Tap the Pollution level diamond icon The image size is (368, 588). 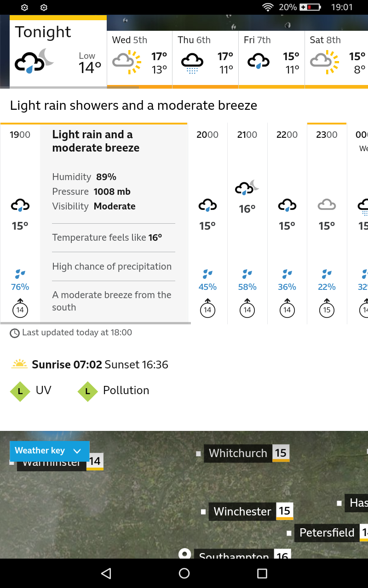point(87,391)
